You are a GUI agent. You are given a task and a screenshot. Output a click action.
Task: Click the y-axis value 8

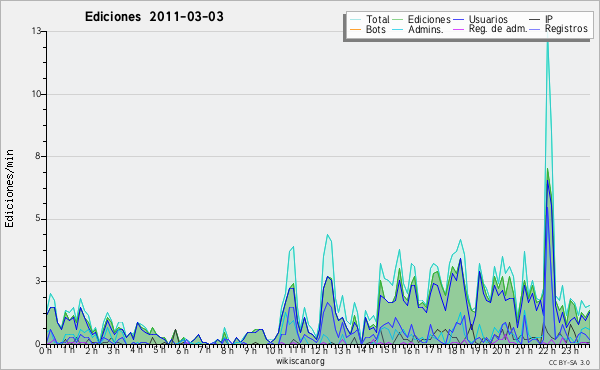pyautogui.click(x=39, y=156)
